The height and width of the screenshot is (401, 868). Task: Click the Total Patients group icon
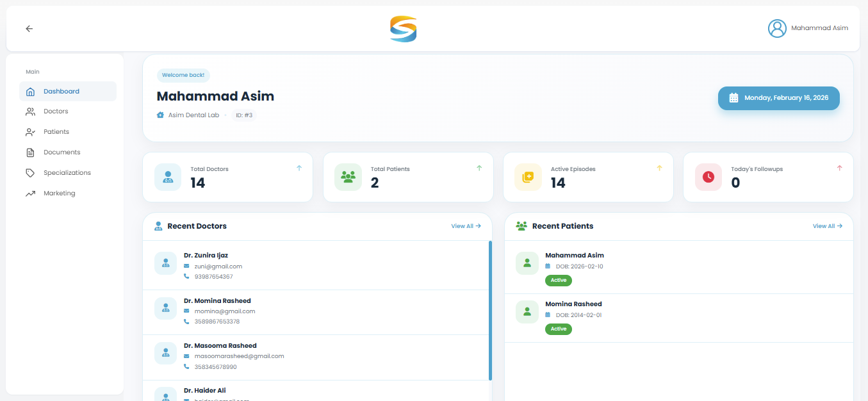click(x=348, y=177)
